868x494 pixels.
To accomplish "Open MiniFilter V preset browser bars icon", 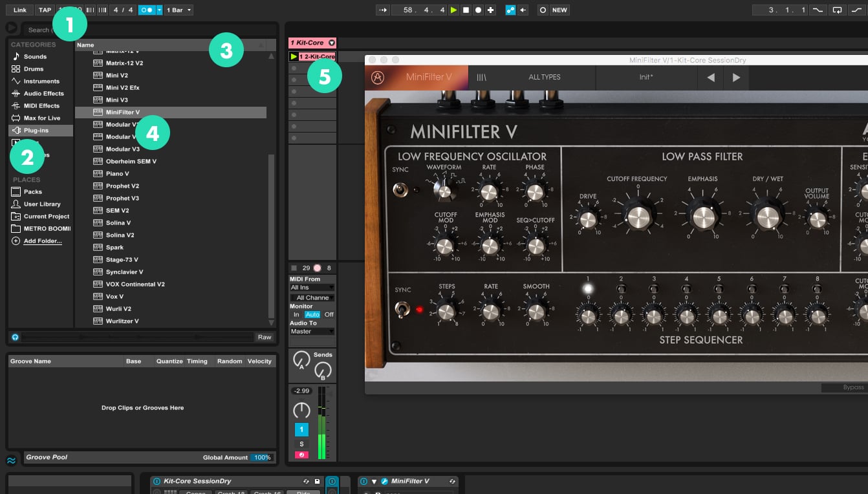I will [482, 77].
